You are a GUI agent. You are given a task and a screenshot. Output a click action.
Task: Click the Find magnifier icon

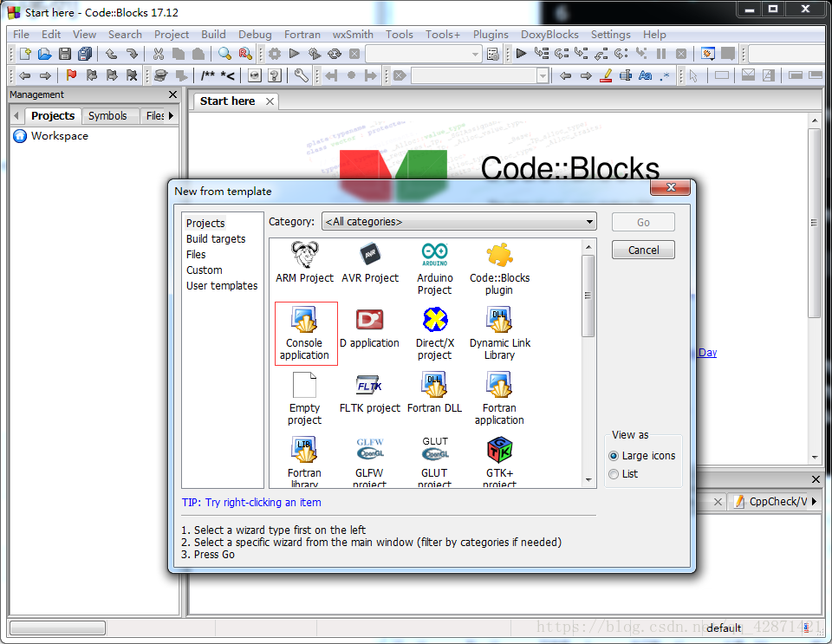[x=225, y=54]
